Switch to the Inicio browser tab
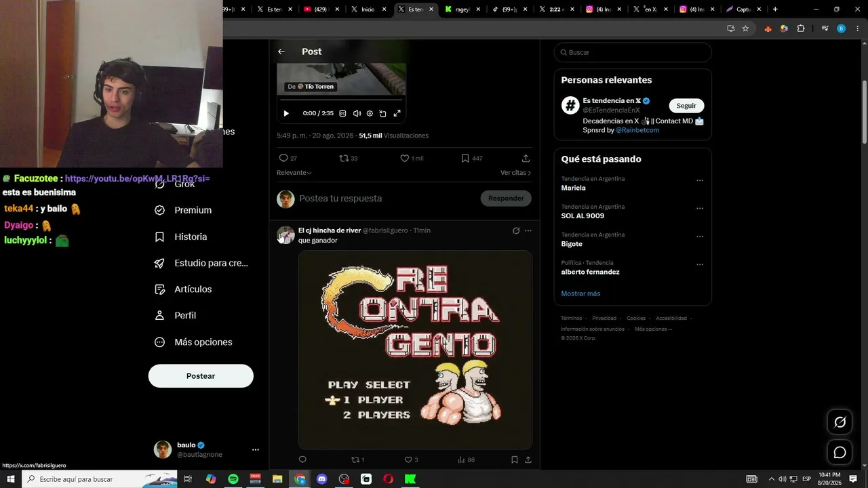Screen dimensions: 868x488 click(367, 9)
